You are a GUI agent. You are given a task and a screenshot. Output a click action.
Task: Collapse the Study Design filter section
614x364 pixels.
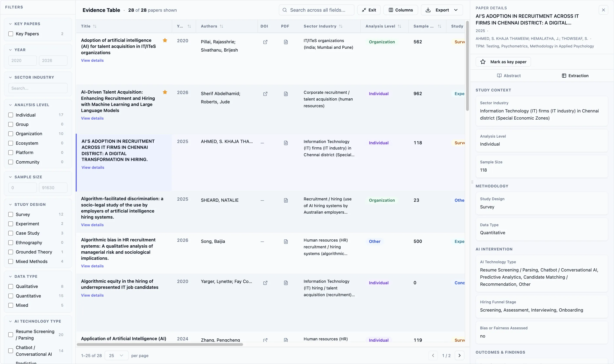pos(10,205)
